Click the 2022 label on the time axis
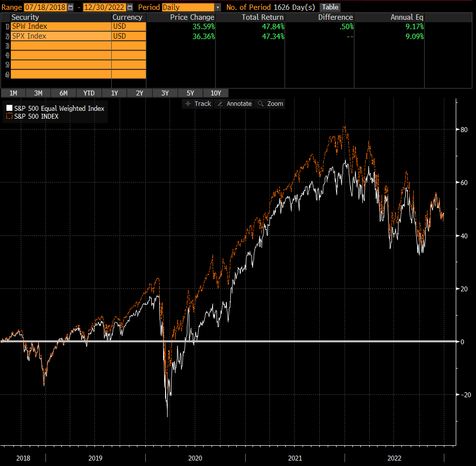 394,458
